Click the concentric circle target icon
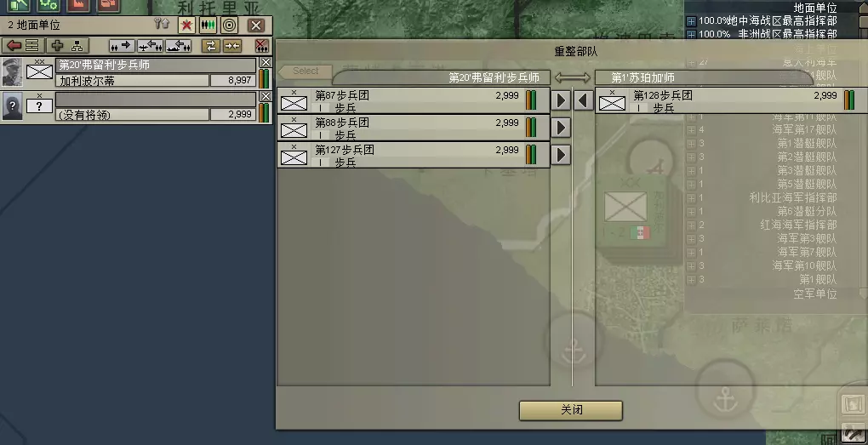The width and height of the screenshot is (868, 445). [229, 25]
